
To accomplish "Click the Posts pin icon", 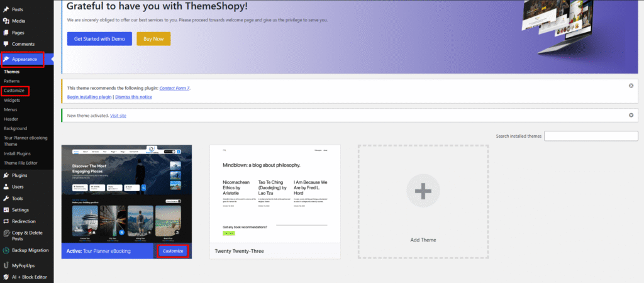I will point(6,9).
